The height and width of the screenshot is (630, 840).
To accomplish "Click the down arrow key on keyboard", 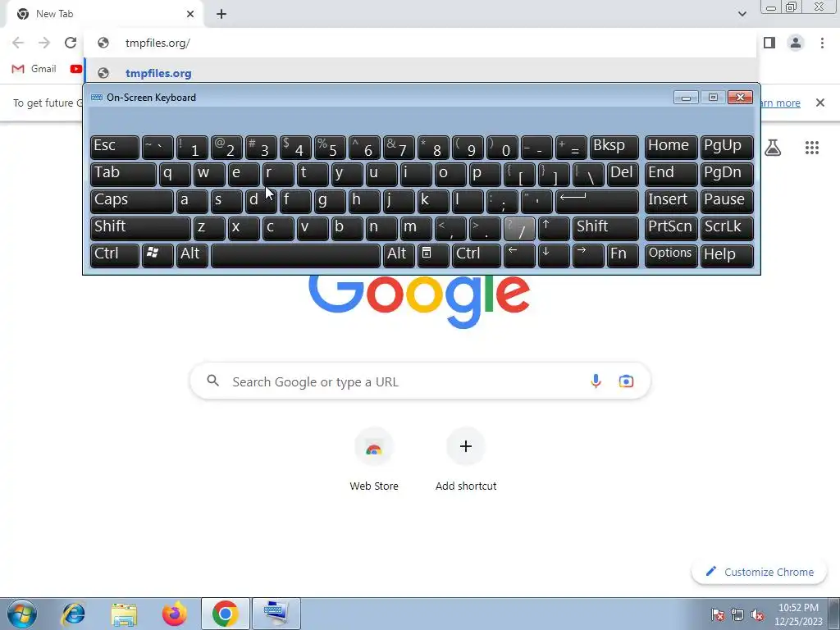I will click(x=554, y=256).
